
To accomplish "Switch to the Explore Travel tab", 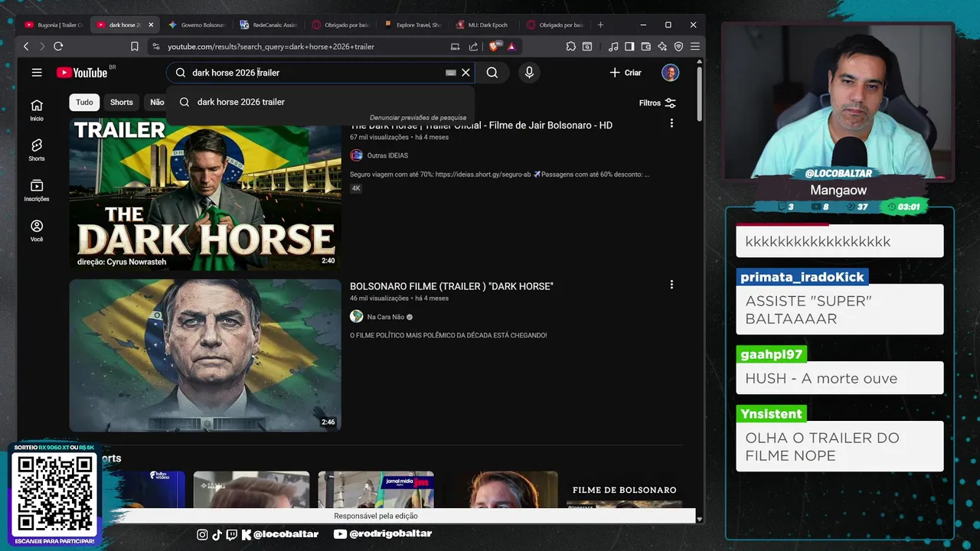I will pyautogui.click(x=412, y=24).
